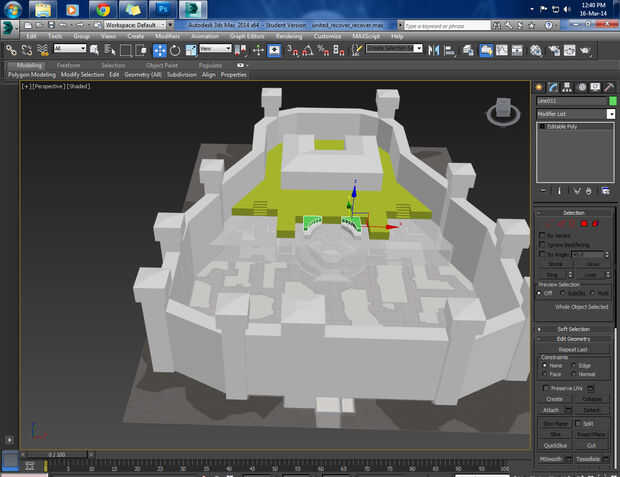The image size is (620, 477).
Task: Toggle the Preserve UVs checkbox
Action: (544, 388)
